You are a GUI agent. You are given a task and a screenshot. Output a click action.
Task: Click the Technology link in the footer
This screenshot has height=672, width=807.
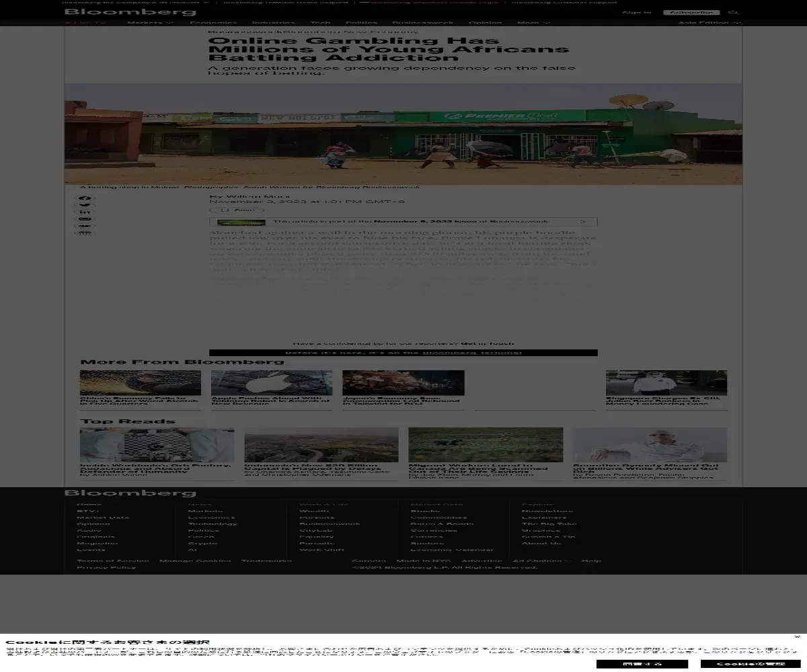tap(213, 524)
